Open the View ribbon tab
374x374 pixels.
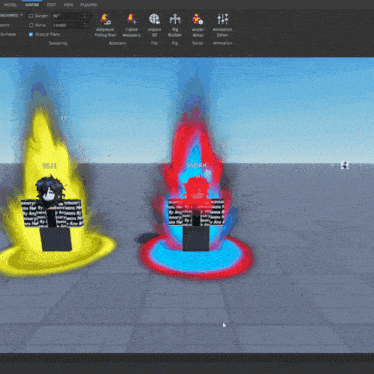[68, 5]
